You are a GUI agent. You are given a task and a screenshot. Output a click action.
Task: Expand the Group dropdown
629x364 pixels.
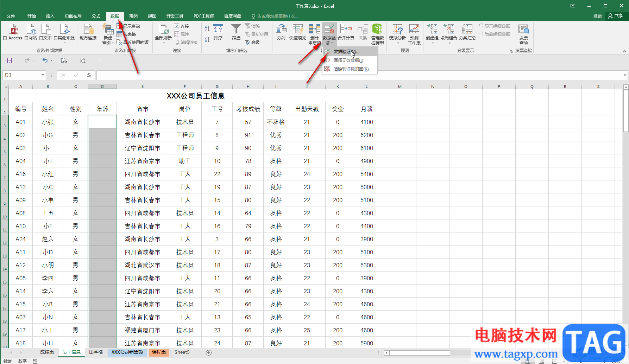(432, 43)
